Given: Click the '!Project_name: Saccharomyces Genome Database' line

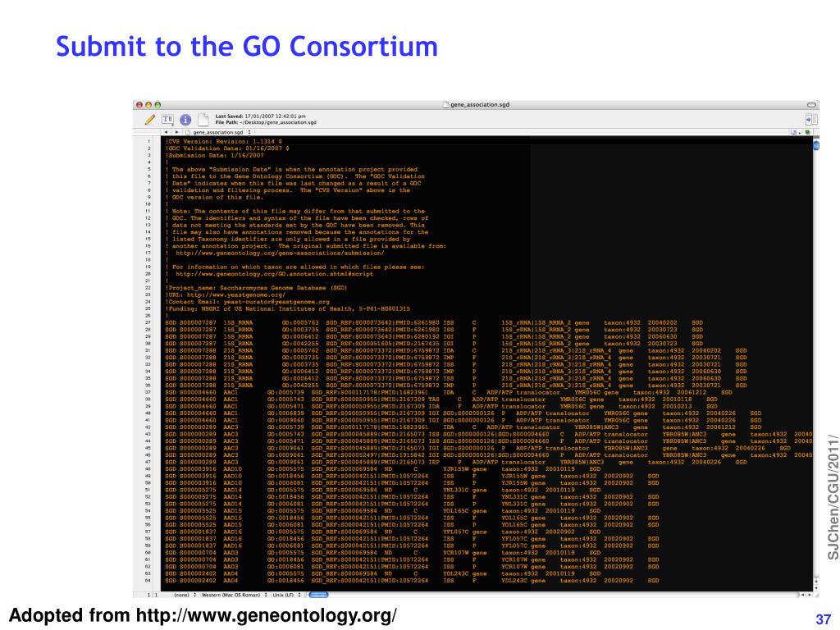Looking at the screenshot, I should point(257,288).
